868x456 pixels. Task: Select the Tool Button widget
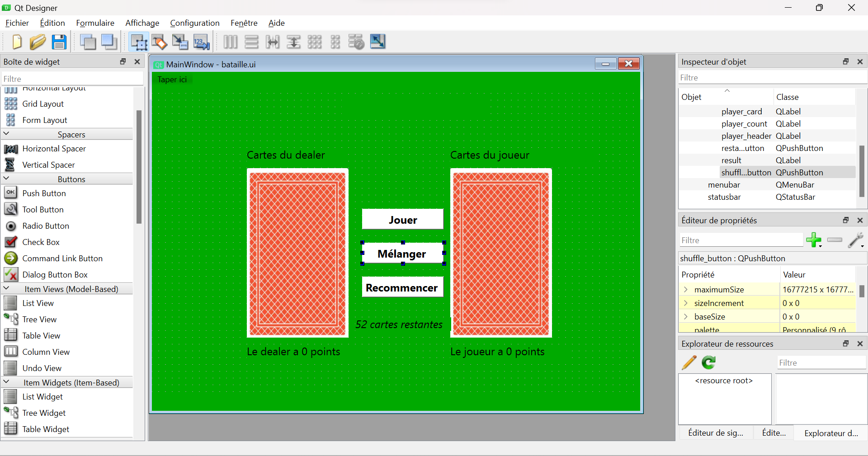(x=43, y=209)
